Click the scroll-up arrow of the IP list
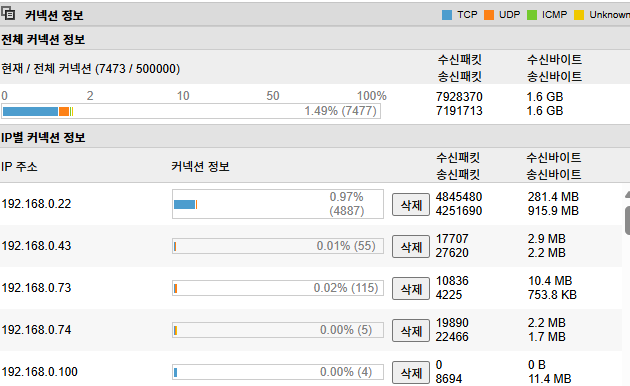630x386 pixels. pos(627,195)
